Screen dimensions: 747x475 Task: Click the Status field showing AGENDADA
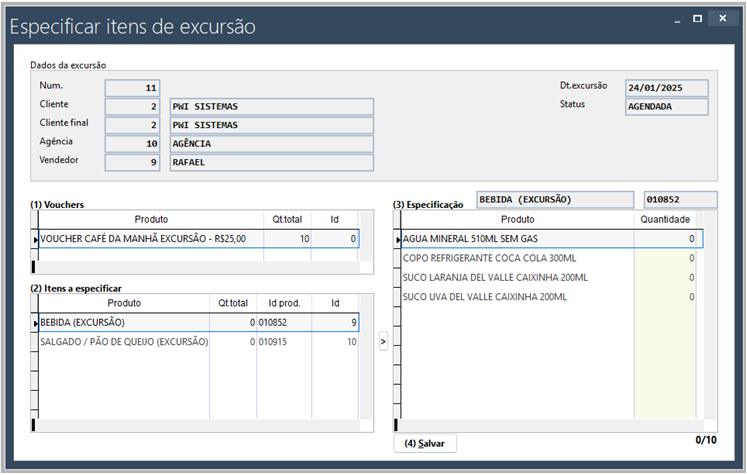pos(666,107)
